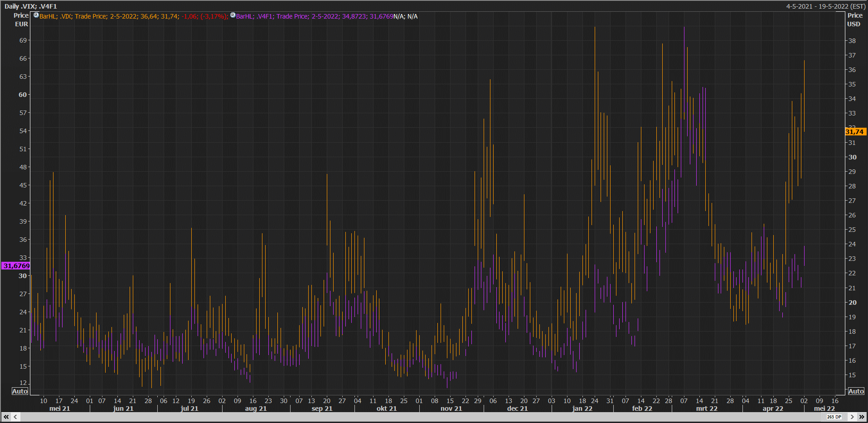The image size is (868, 423).
Task: Click the 265 DP scrollbar thumb
Action: pos(834,417)
